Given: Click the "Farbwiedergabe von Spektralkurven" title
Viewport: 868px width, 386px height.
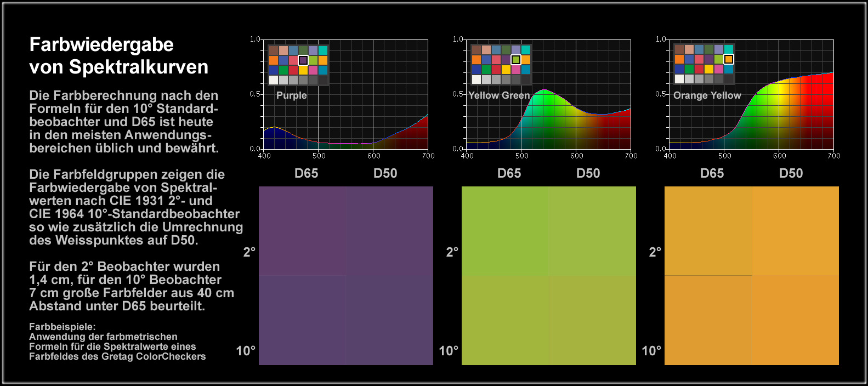Looking at the screenshot, I should tap(118, 55).
